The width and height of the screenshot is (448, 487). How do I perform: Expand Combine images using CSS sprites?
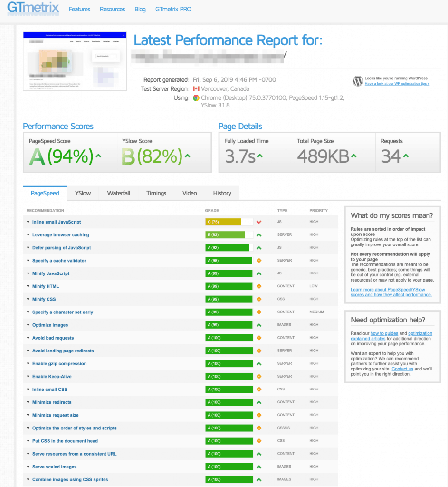[x=28, y=479]
